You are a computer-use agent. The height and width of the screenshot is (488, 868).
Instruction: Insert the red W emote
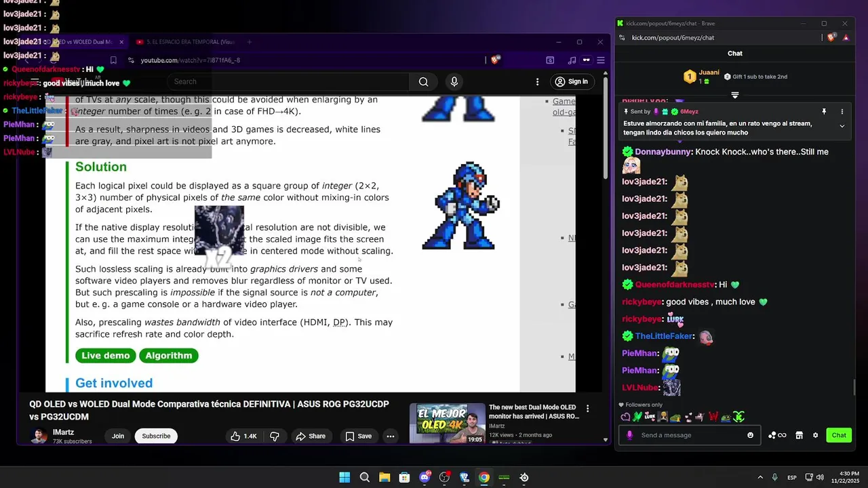[713, 417]
